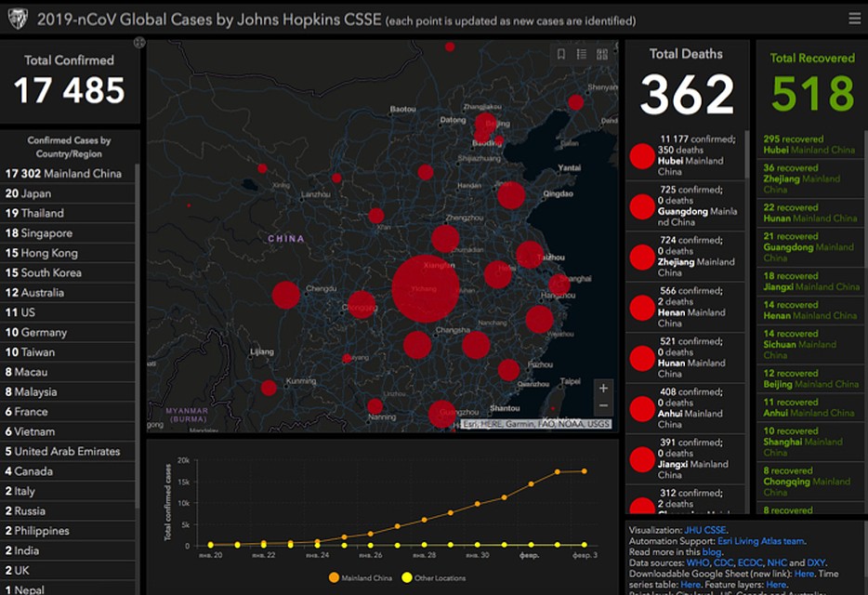Open the blog link

point(711,552)
